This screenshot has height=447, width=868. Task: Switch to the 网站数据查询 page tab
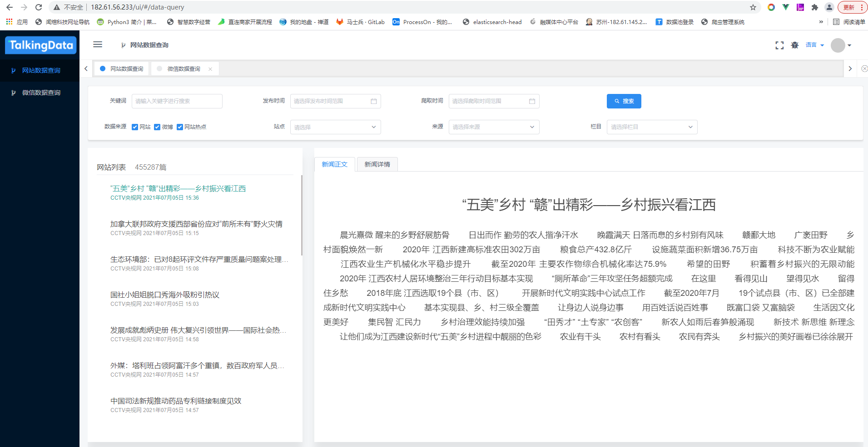122,69
